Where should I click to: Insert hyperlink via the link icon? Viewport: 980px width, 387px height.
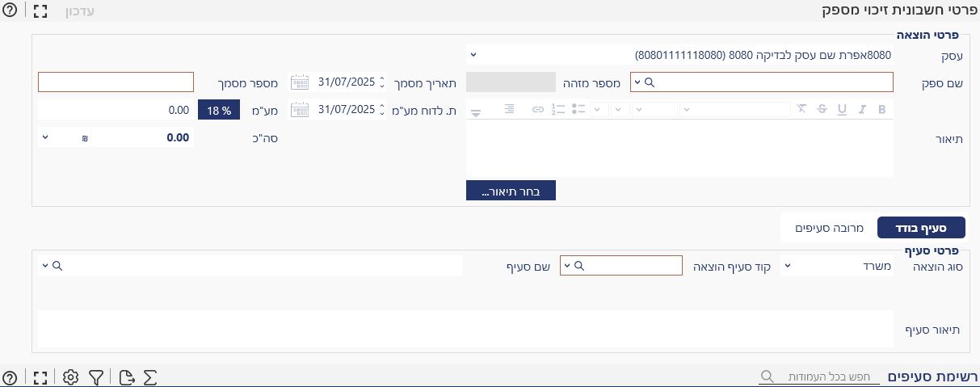538,110
